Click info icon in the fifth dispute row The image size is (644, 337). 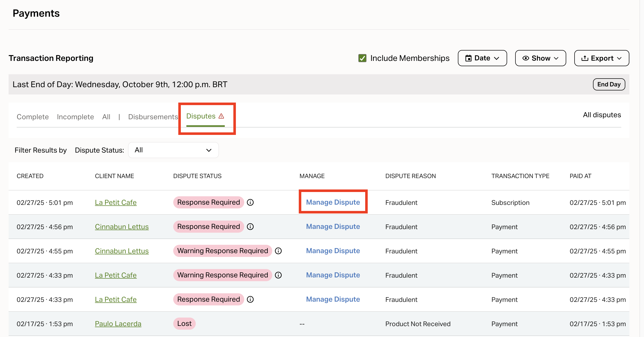point(250,299)
